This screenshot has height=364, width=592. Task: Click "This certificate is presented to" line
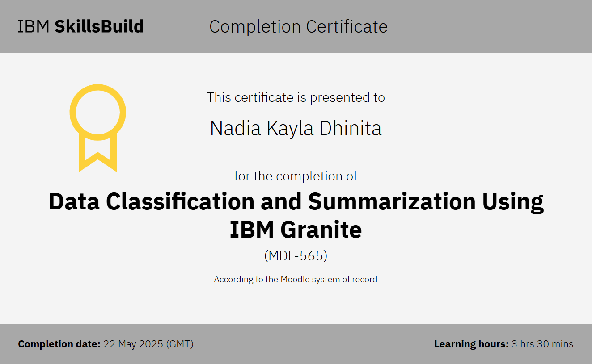(296, 97)
